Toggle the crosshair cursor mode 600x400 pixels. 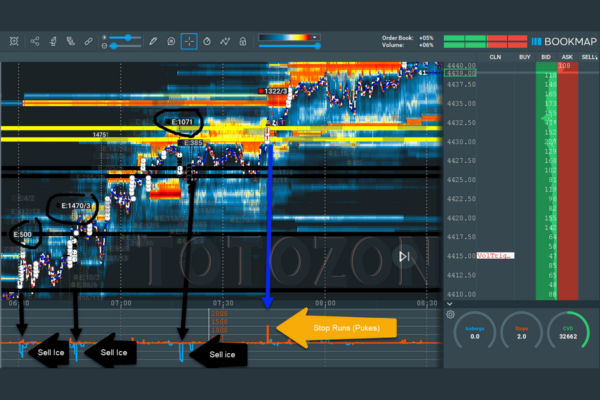tap(188, 41)
